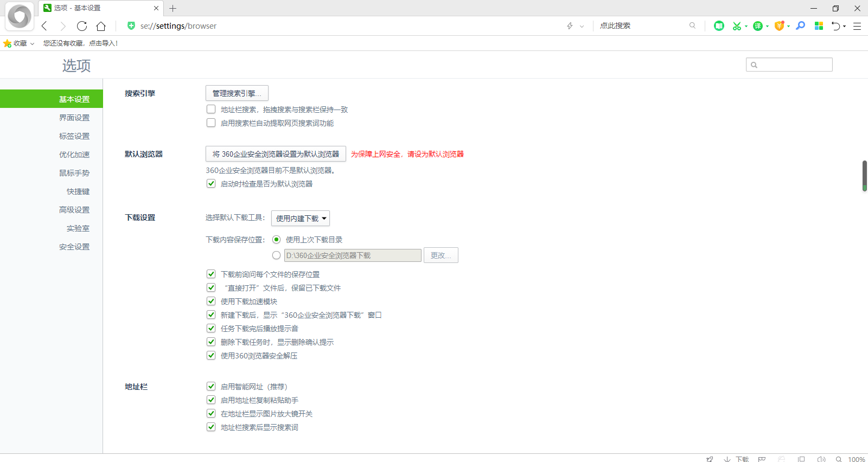Click the vertical scrollbar thumb
The image size is (868, 462).
865,176
